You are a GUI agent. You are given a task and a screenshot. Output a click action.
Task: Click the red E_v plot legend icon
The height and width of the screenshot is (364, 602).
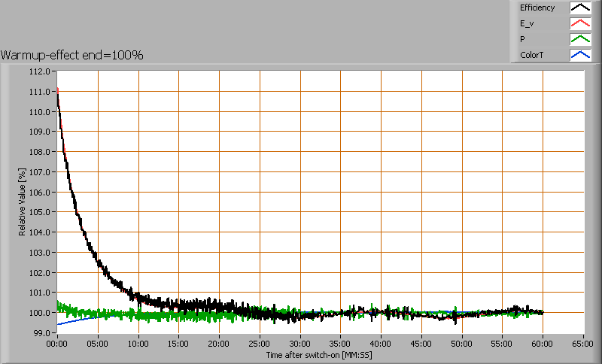coord(579,23)
